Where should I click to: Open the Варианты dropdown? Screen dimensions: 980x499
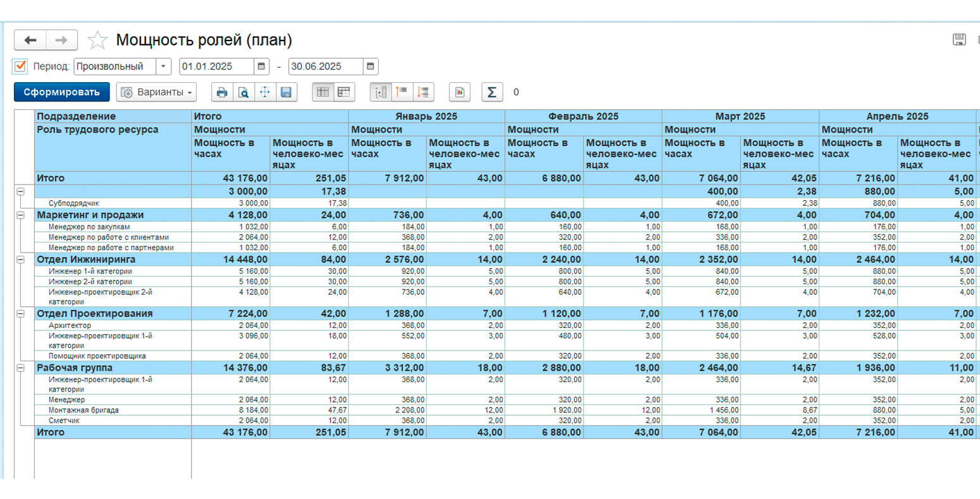point(156,92)
